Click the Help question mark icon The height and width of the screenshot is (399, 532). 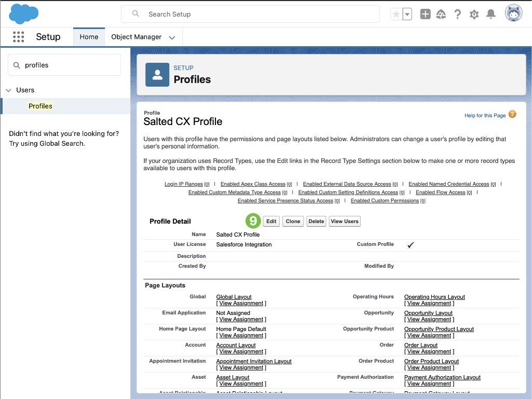(457, 15)
